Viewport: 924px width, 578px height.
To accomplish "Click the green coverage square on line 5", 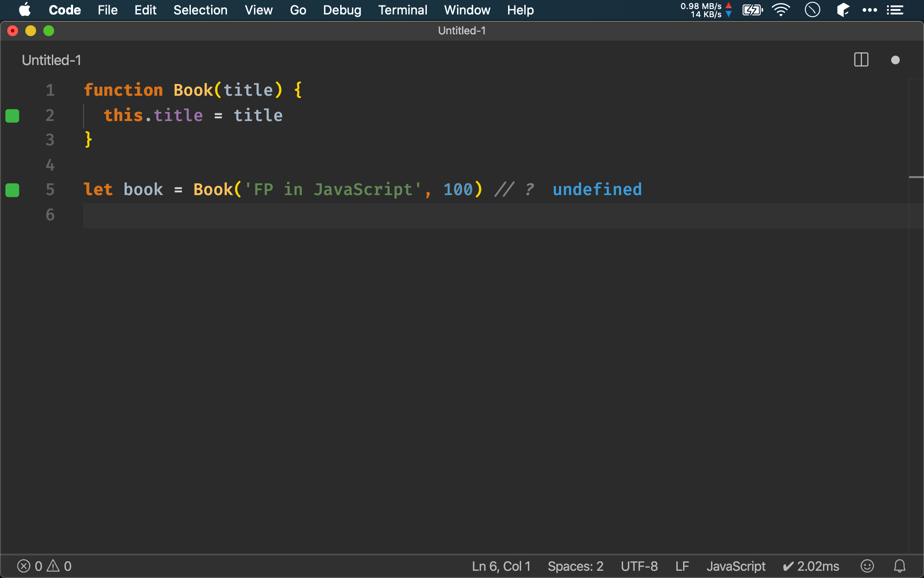I will (x=13, y=190).
